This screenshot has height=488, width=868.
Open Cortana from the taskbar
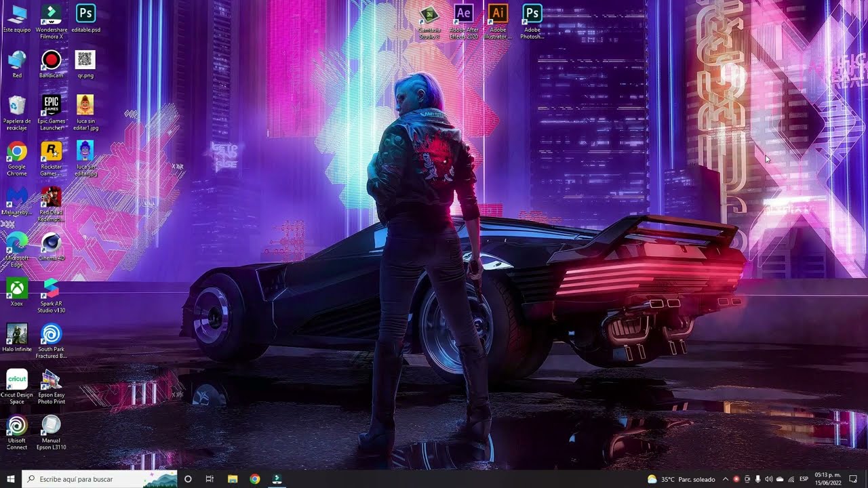pos(188,479)
